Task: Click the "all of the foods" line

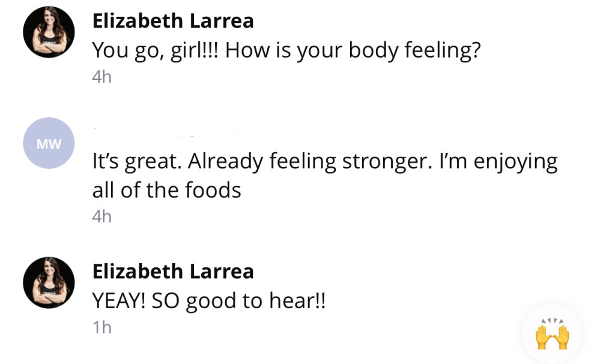Action: pos(166,190)
